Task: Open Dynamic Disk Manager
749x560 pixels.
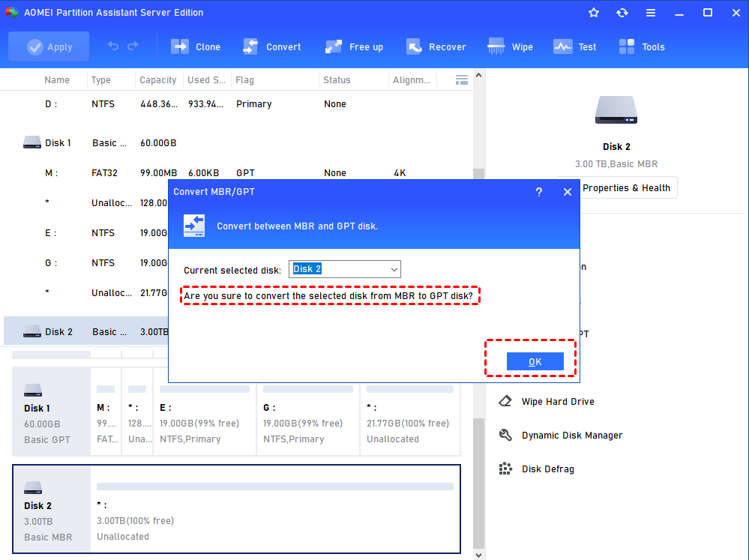Action: 572,436
